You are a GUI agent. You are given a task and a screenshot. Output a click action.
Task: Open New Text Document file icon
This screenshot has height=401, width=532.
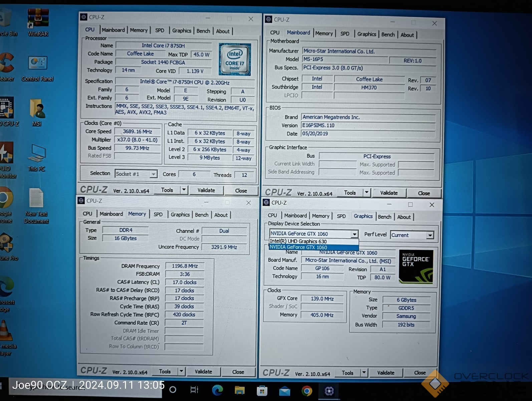pyautogui.click(x=36, y=206)
